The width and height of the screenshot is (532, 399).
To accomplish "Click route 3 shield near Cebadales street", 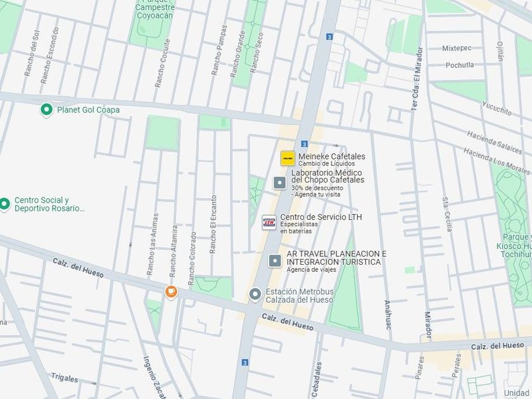I will point(245,363).
